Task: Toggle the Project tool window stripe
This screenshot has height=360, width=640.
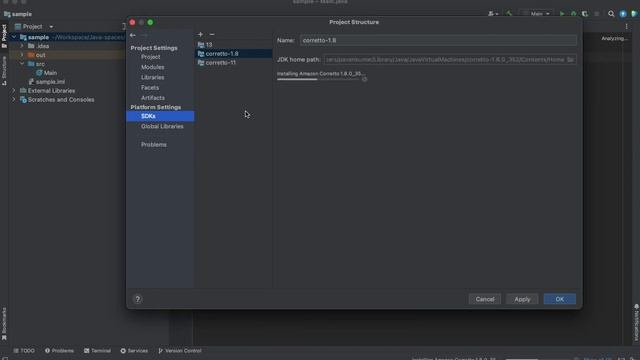Action: 4,36
